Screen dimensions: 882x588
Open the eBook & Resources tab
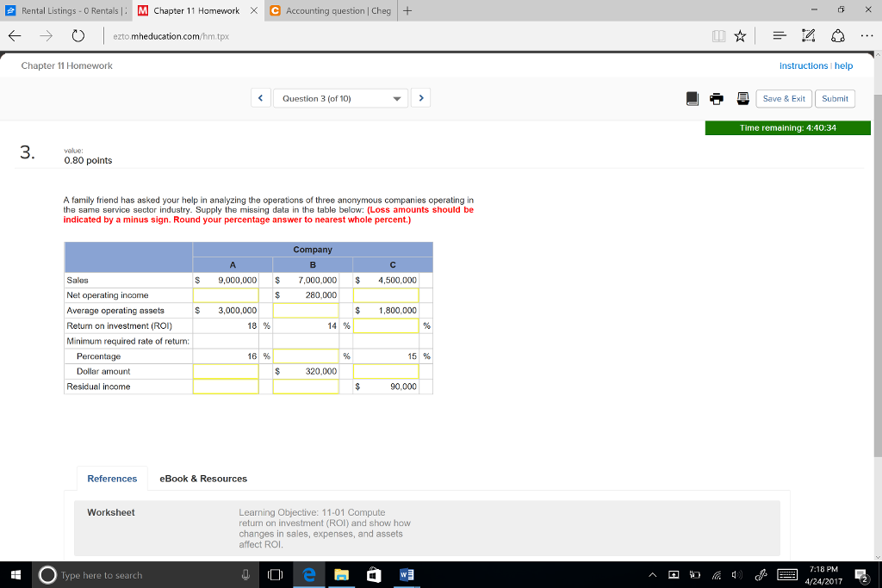click(x=203, y=479)
